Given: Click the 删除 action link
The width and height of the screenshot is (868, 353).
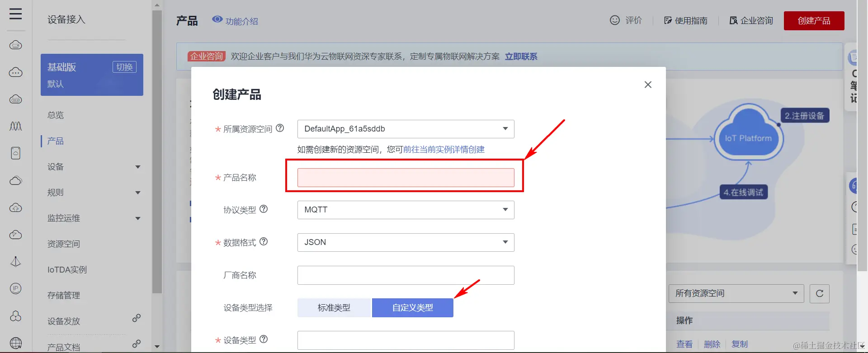Looking at the screenshot, I should point(712,344).
